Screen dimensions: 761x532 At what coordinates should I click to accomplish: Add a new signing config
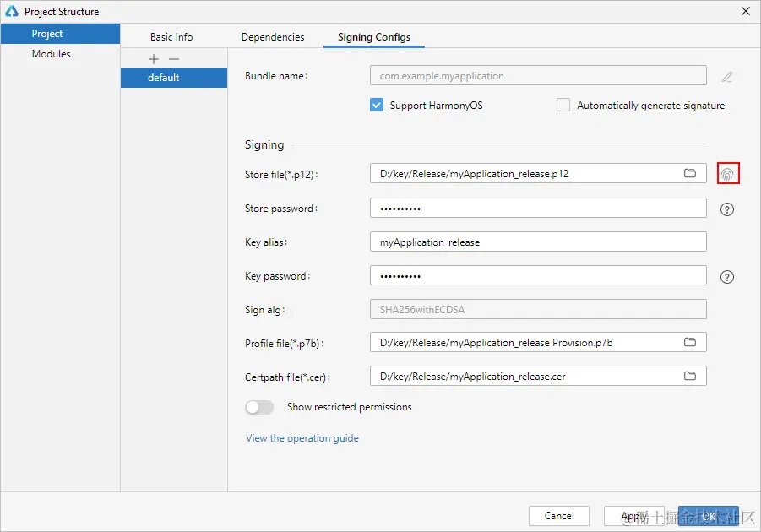coord(154,59)
